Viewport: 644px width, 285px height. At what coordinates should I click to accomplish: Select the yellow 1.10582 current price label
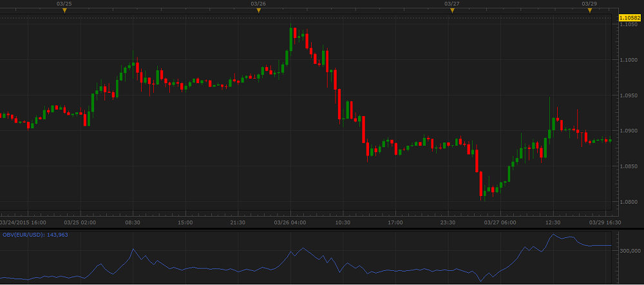tap(630, 17)
